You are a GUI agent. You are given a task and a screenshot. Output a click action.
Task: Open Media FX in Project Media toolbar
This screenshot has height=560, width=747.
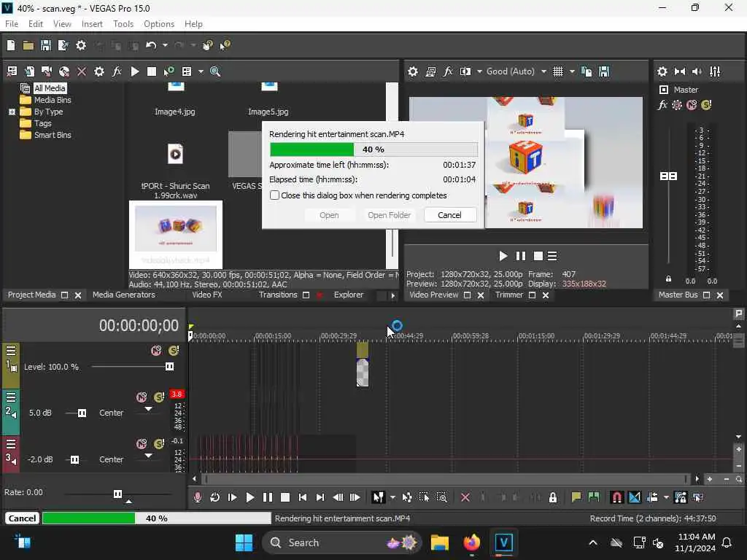click(117, 71)
